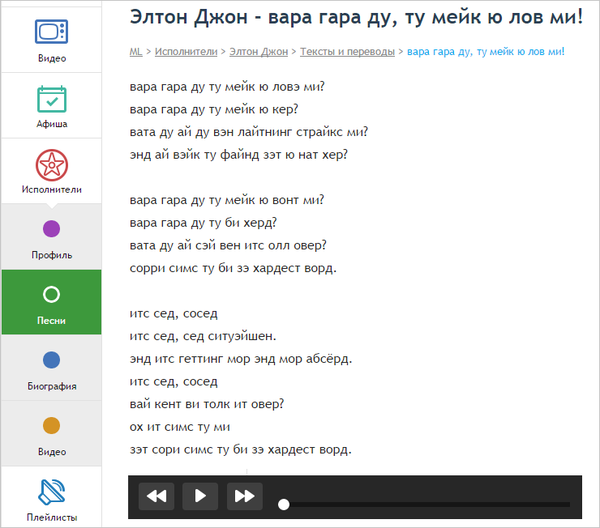
Task: Click lyric line "сорри симс ту би зэ хардест ворд."
Action: tap(233, 268)
